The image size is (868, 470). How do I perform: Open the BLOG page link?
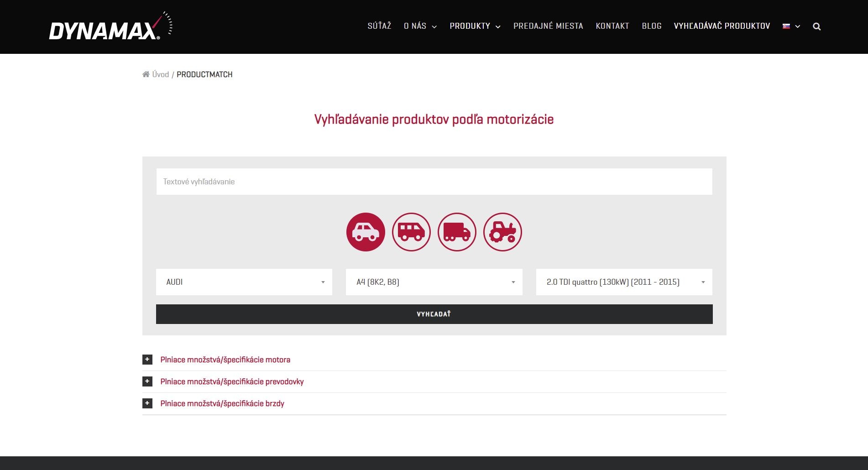[x=651, y=26]
